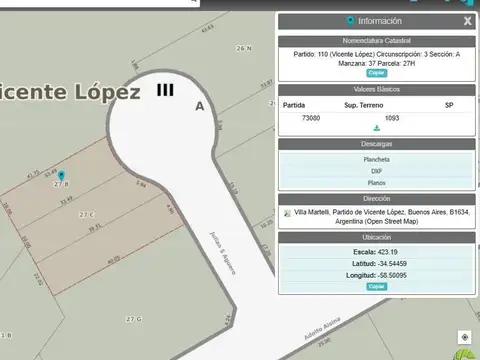The height and width of the screenshot is (360, 480).
Task: Click the section label III on map
Action: pyautogui.click(x=165, y=90)
